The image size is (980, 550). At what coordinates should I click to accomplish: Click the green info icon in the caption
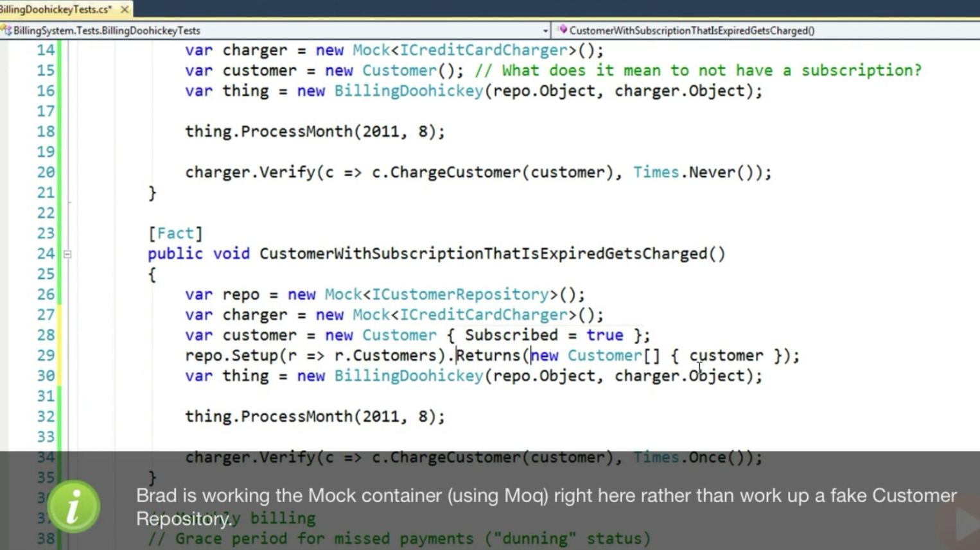pos(74,506)
